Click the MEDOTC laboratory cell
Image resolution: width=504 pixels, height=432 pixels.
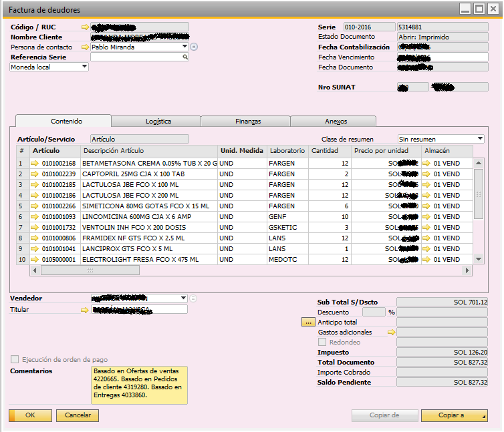coord(287,260)
